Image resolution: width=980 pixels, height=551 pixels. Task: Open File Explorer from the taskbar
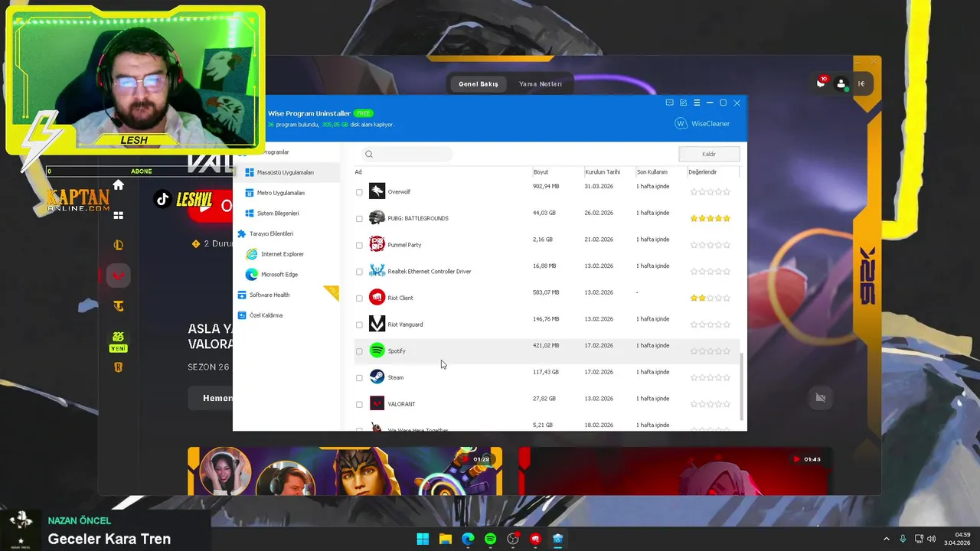point(445,539)
